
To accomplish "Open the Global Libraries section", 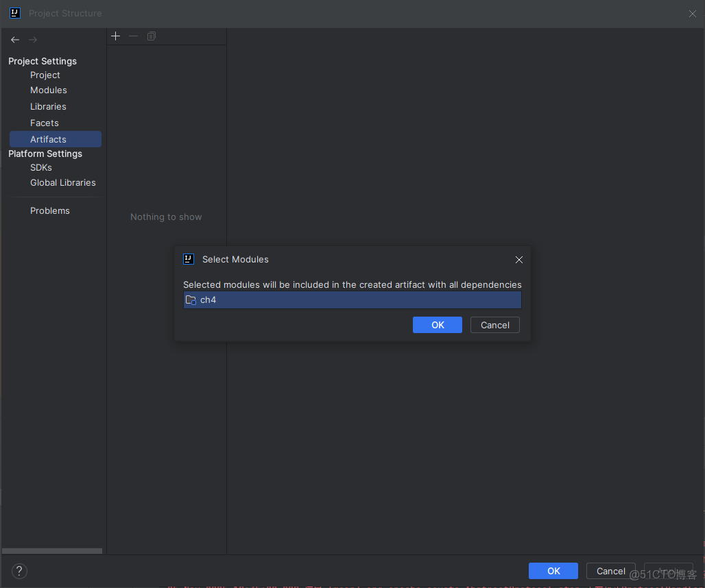I will 63,183.
